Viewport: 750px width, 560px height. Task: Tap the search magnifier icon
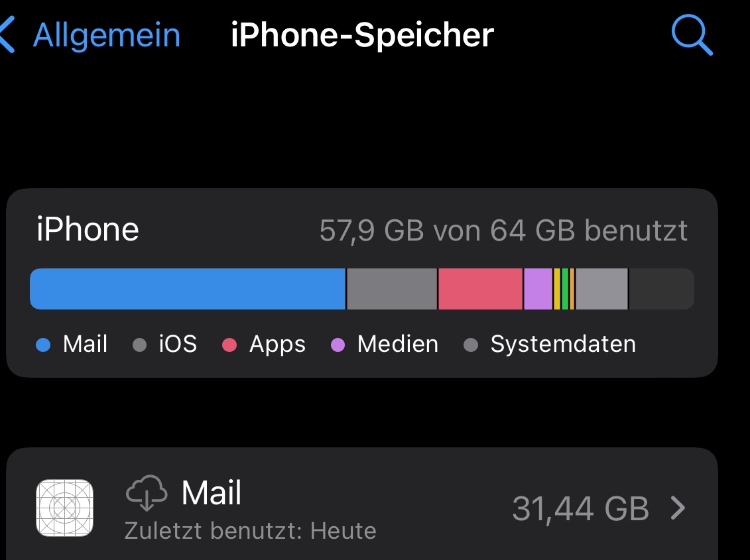tap(692, 34)
